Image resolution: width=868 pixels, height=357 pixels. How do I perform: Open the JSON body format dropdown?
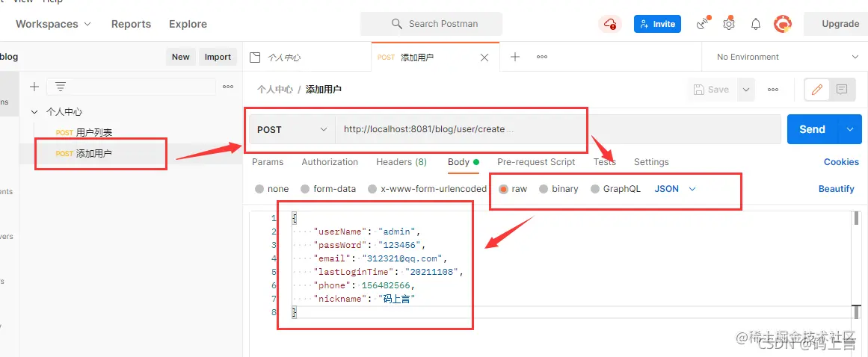(675, 189)
